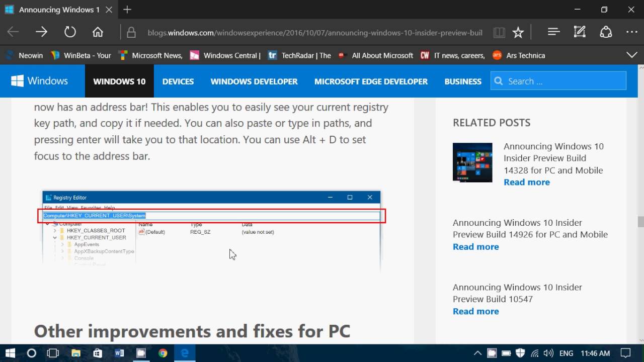Click the search magnifier icon
Screen dimensions: 644x362
click(x=499, y=81)
